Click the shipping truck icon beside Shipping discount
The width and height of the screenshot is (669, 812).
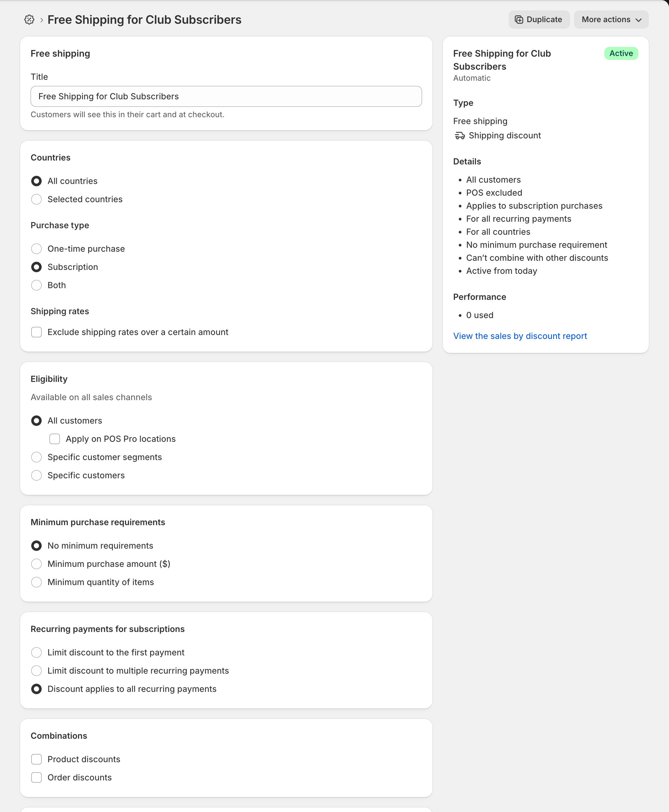(459, 136)
